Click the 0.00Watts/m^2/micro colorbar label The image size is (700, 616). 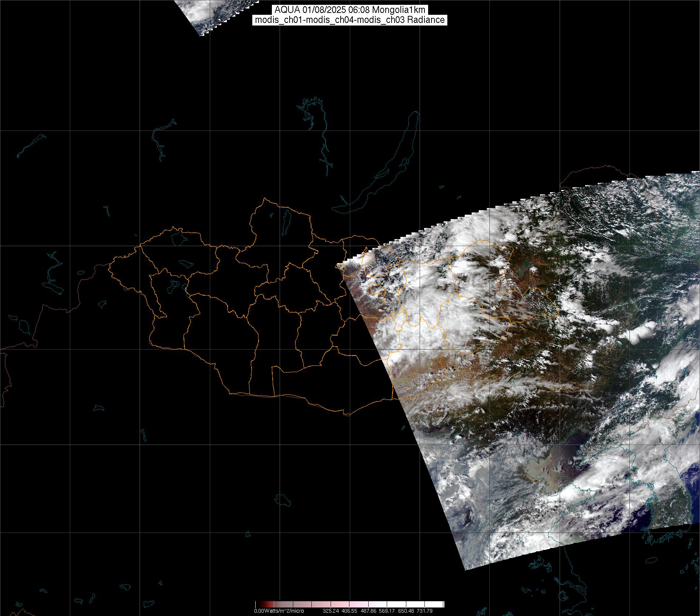click(279, 611)
